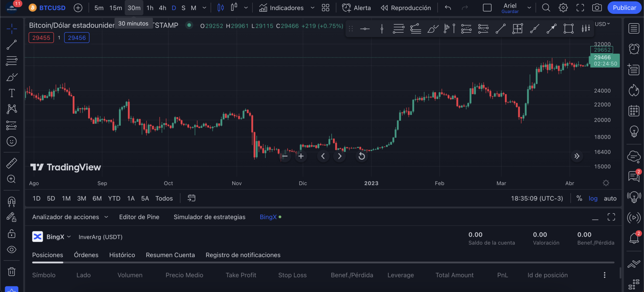Activate the zoom in tool
The width and height of the screenshot is (644, 292).
(12, 179)
